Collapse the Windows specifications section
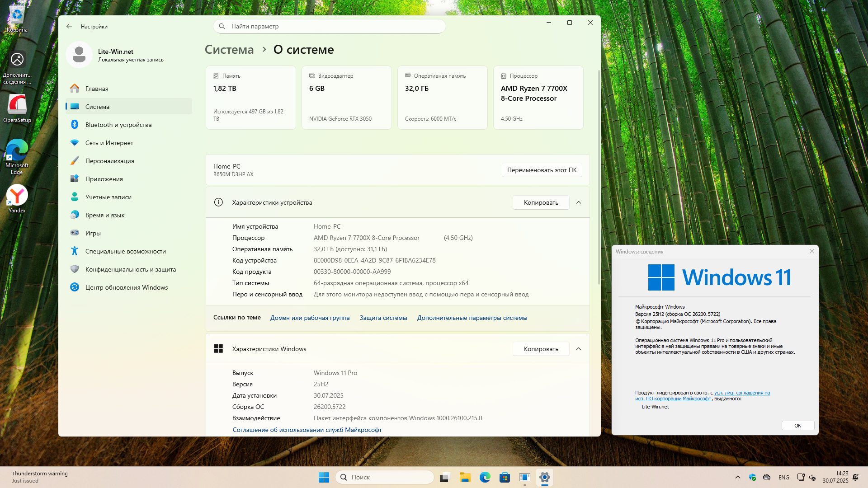The width and height of the screenshot is (868, 488). point(579,349)
